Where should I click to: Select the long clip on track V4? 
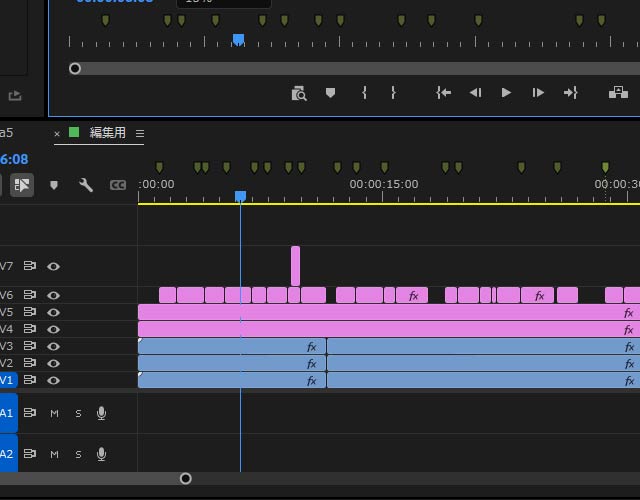tap(389, 329)
